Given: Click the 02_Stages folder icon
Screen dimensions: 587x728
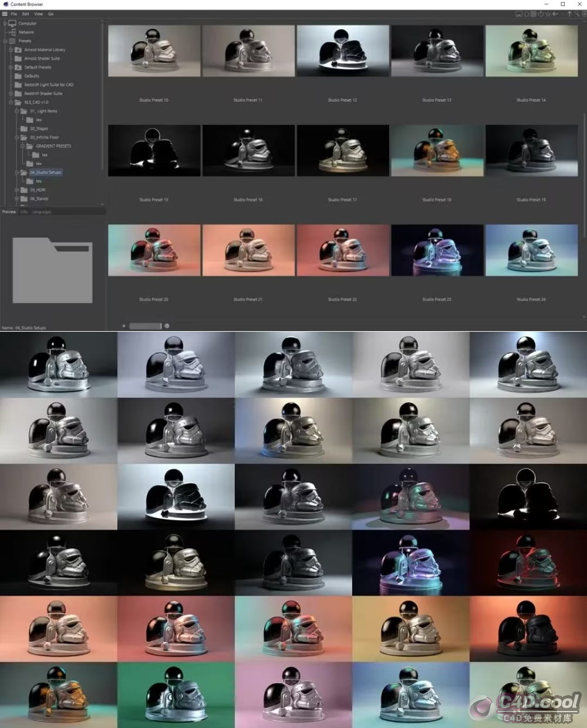Looking at the screenshot, I should (x=24, y=129).
